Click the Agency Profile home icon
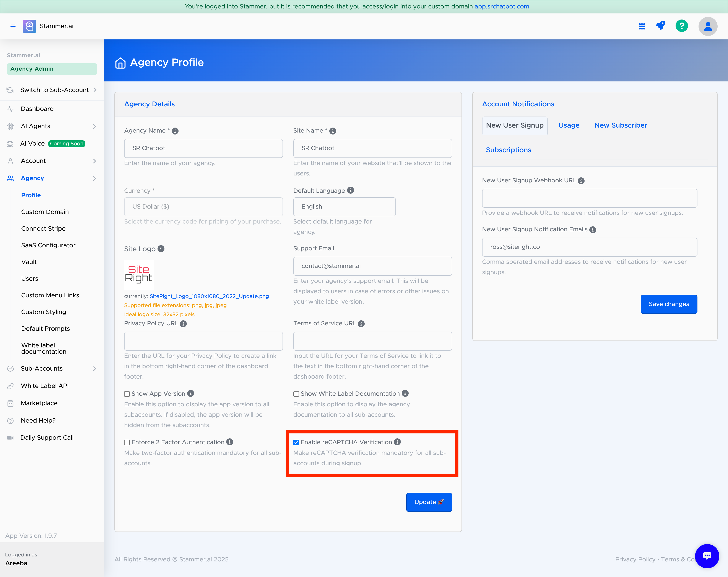728x577 pixels. click(x=120, y=63)
